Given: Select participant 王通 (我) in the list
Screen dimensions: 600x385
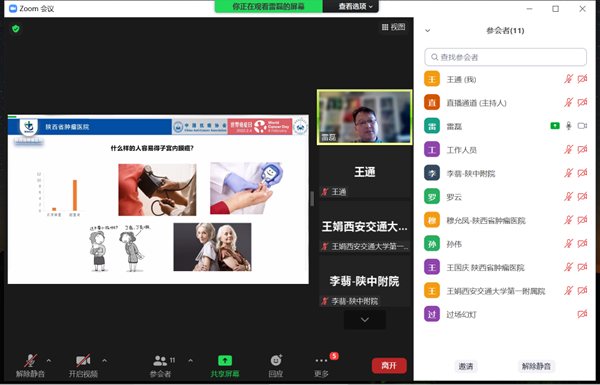Looking at the screenshot, I should [505, 79].
